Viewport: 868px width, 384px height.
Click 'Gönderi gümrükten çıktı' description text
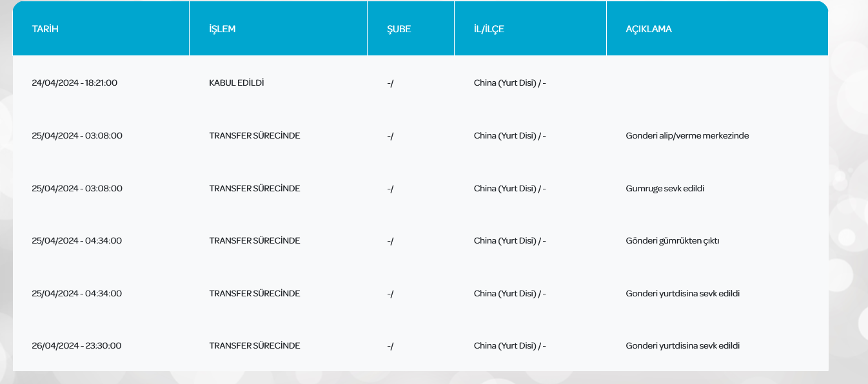tap(672, 241)
